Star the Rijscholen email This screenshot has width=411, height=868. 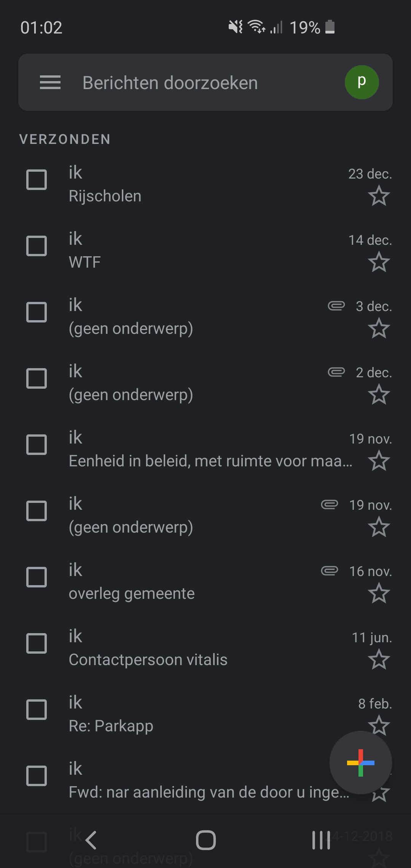(x=379, y=196)
